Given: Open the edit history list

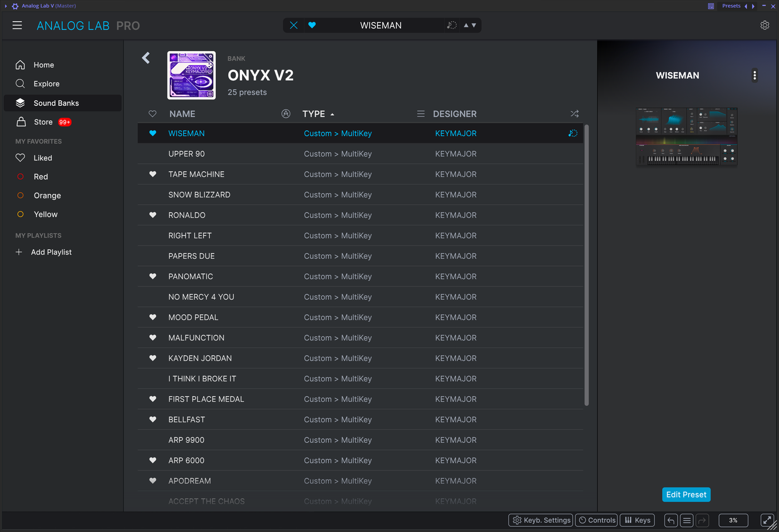Looking at the screenshot, I should click(687, 520).
